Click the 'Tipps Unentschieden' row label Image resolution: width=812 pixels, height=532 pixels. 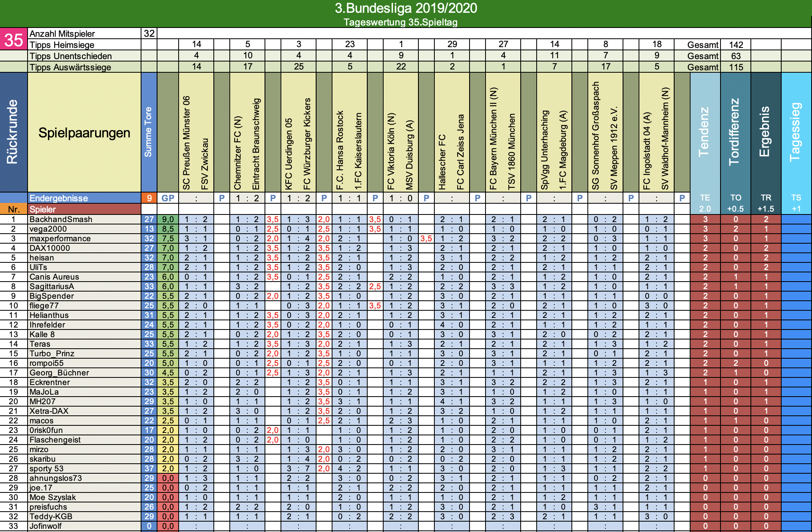[x=71, y=56]
